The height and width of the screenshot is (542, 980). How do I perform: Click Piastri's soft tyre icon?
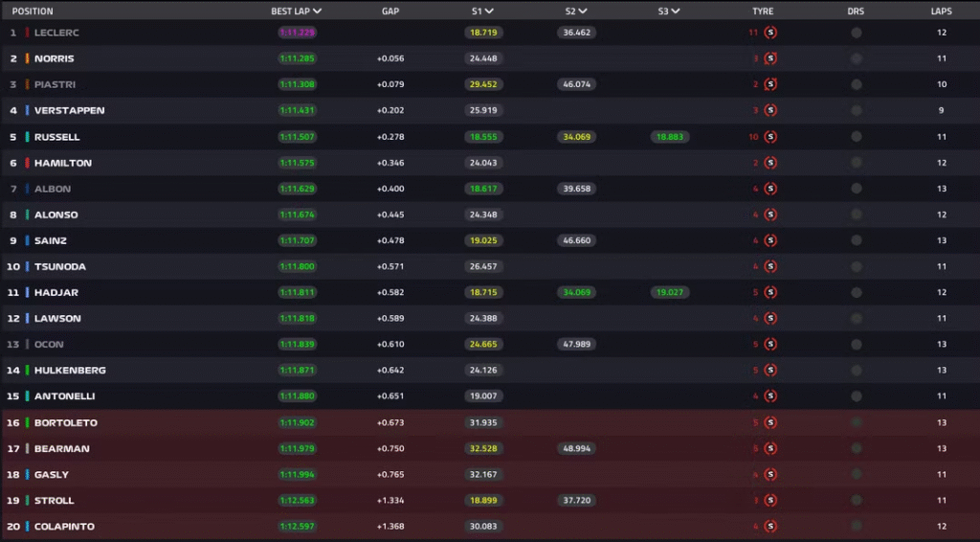[x=770, y=84]
